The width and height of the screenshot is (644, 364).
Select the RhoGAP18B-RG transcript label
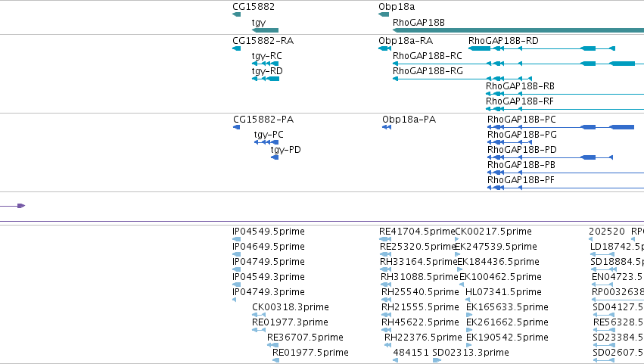[x=428, y=71]
